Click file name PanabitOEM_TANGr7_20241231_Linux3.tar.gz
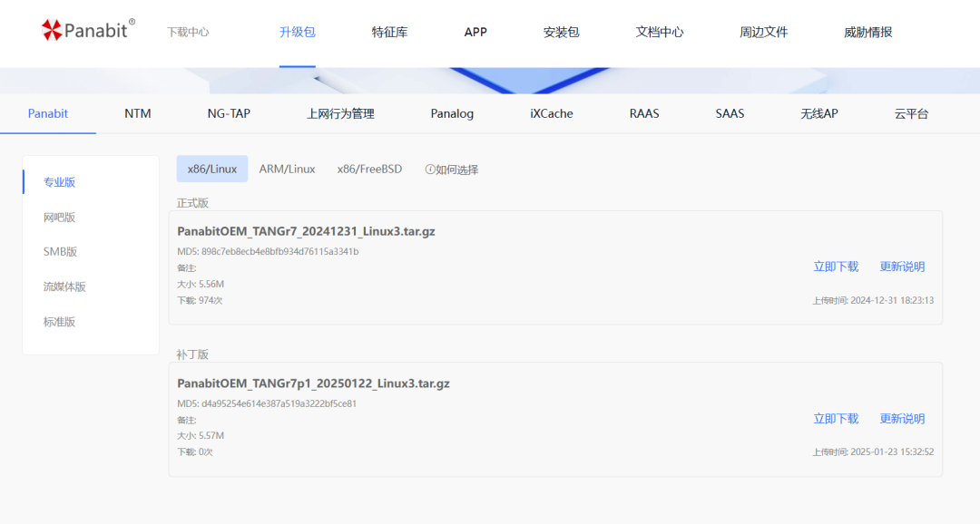The width and height of the screenshot is (980, 524). [x=307, y=231]
